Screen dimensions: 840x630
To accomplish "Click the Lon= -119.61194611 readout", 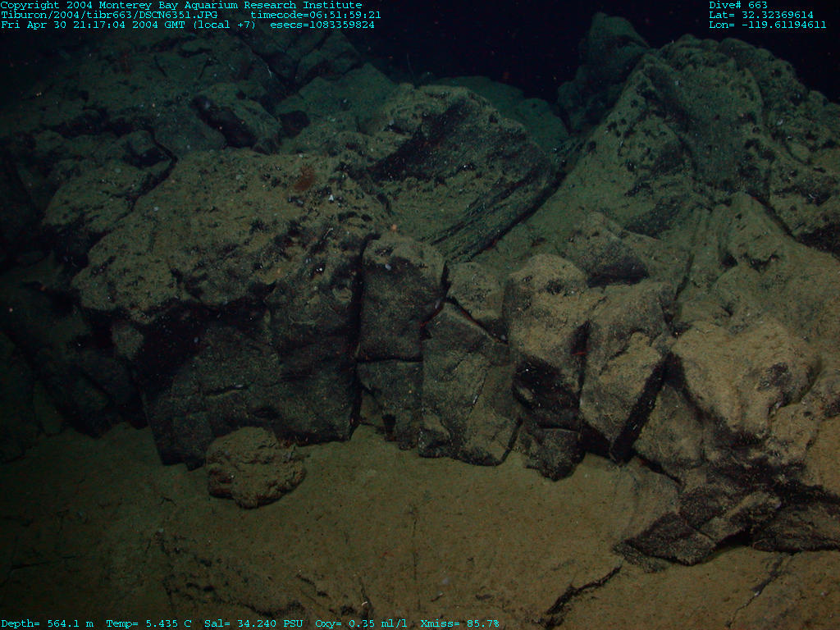I will [768, 25].
